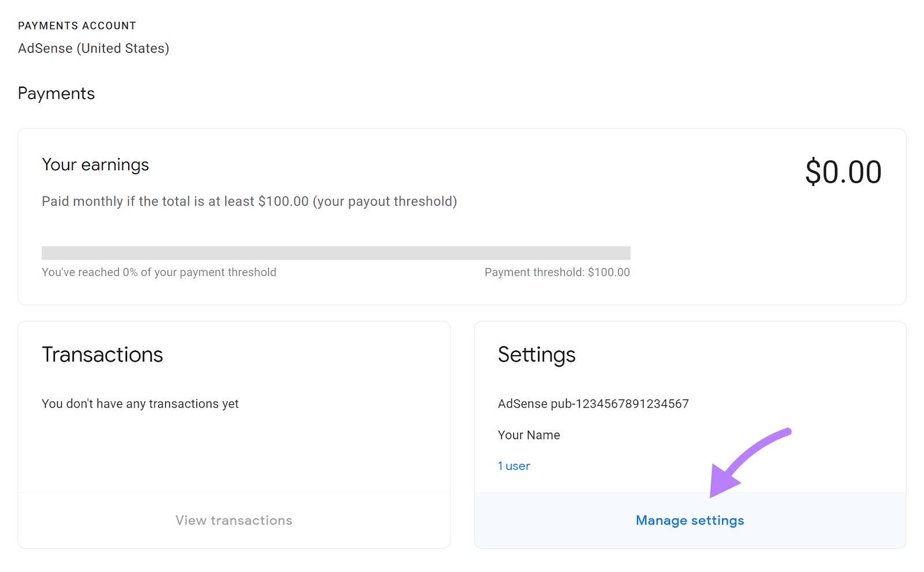This screenshot has height=572, width=924.
Task: Click the Your earnings card title
Action: tap(95, 165)
